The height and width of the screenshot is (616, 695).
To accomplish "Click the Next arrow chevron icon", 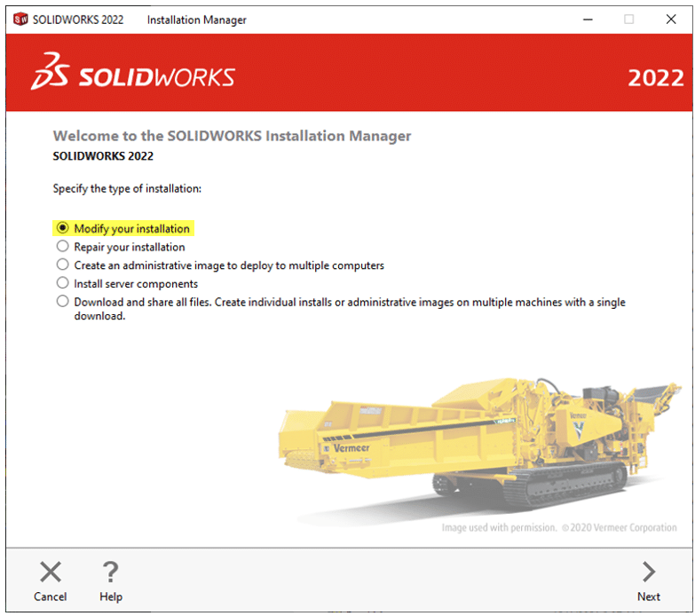I will coord(649,572).
